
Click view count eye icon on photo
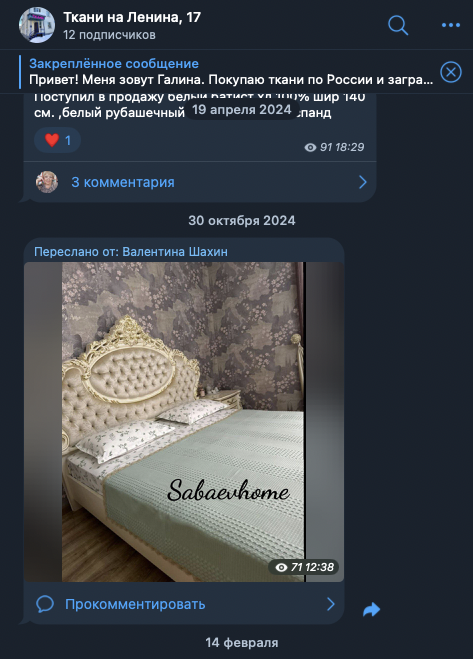point(281,567)
